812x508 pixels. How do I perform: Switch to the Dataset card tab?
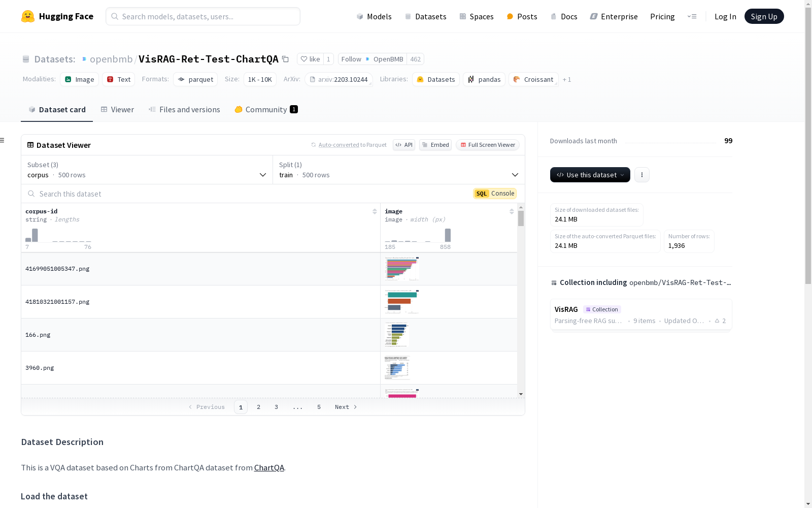[57, 110]
